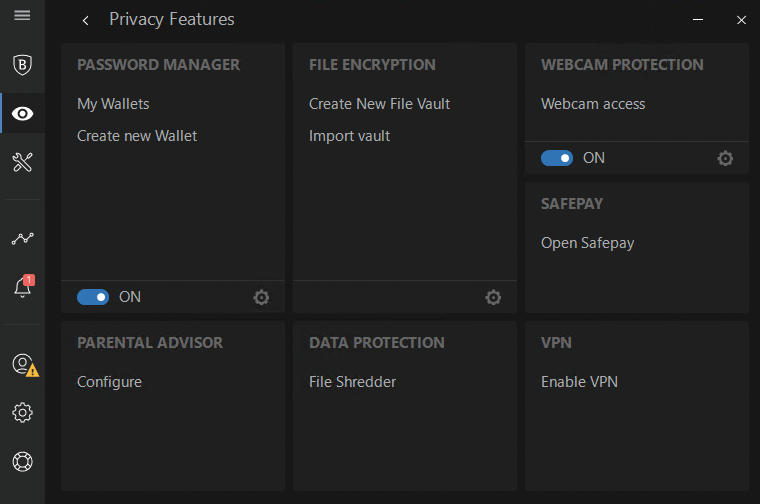Click Create new Wallet

pos(137,136)
